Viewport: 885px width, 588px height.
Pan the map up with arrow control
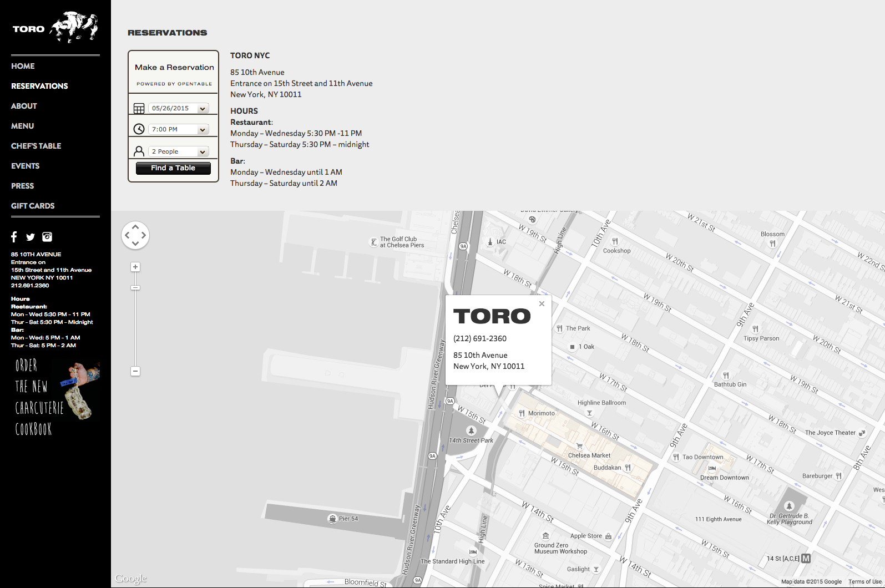(x=135, y=227)
